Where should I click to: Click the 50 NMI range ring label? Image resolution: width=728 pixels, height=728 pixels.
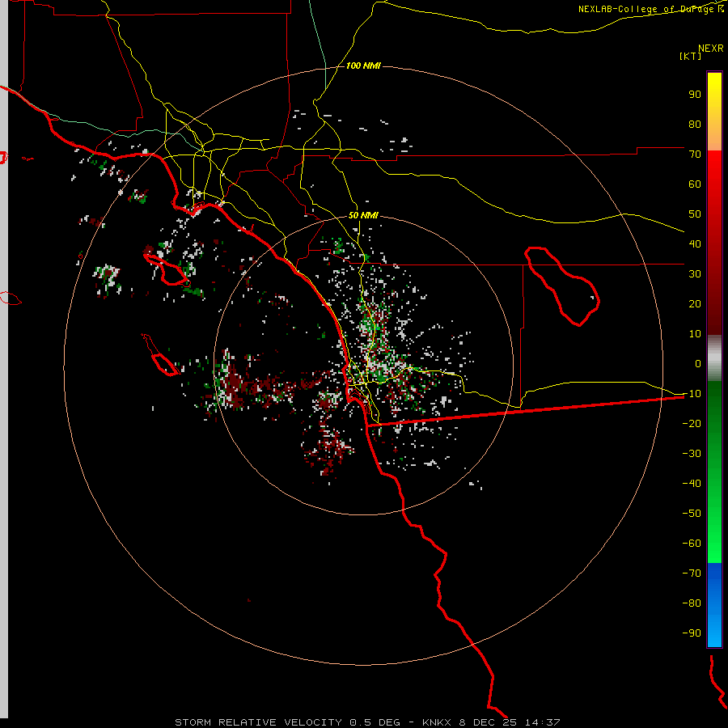pos(363,215)
